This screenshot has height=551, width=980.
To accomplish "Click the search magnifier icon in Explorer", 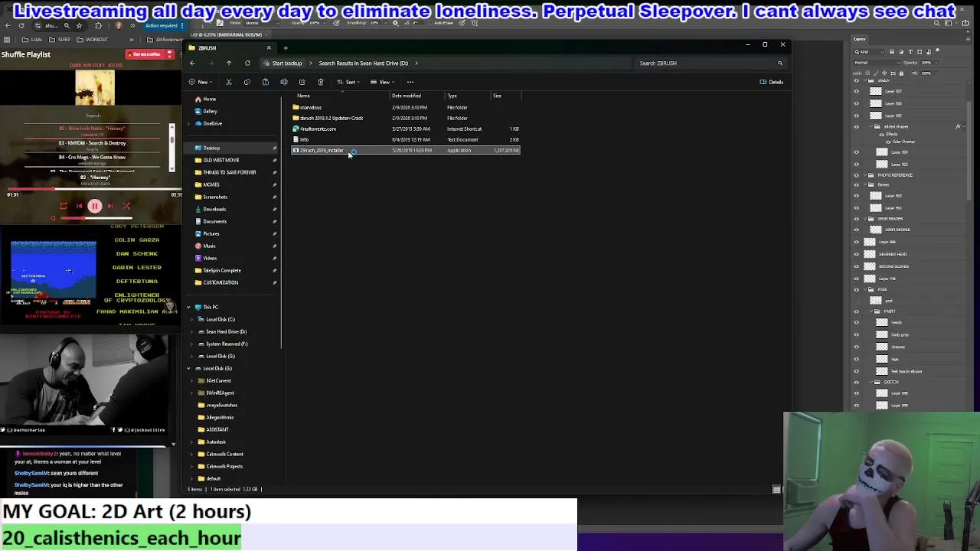I will pos(780,63).
